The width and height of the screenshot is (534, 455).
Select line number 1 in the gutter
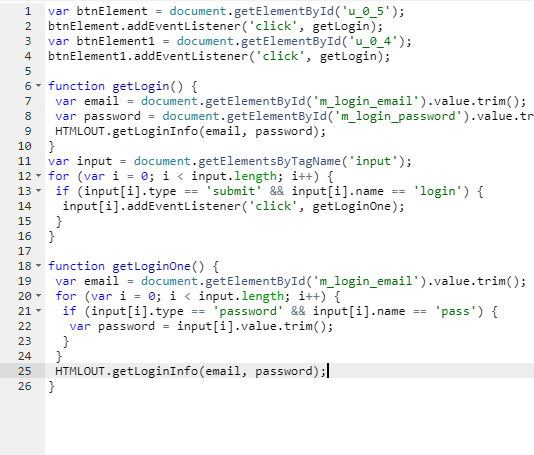tap(28, 11)
